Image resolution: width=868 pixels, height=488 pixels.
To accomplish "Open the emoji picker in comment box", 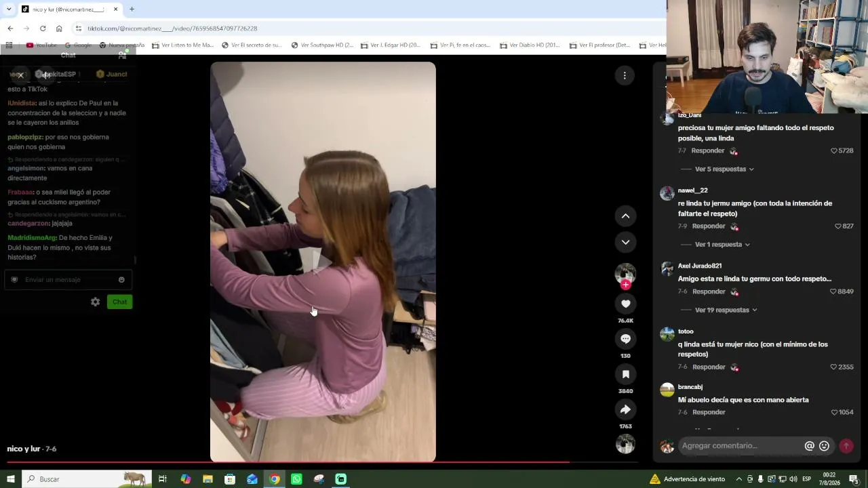I will click(x=824, y=446).
